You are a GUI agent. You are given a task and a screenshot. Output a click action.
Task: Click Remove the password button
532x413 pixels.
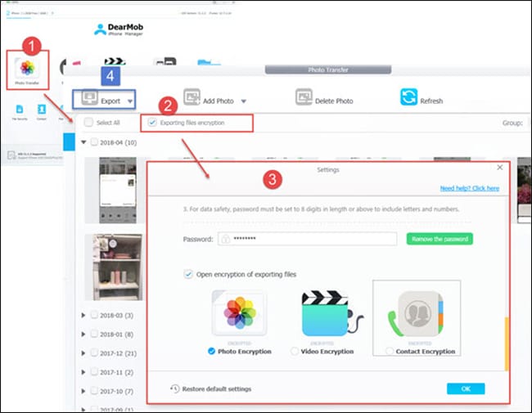click(x=440, y=239)
